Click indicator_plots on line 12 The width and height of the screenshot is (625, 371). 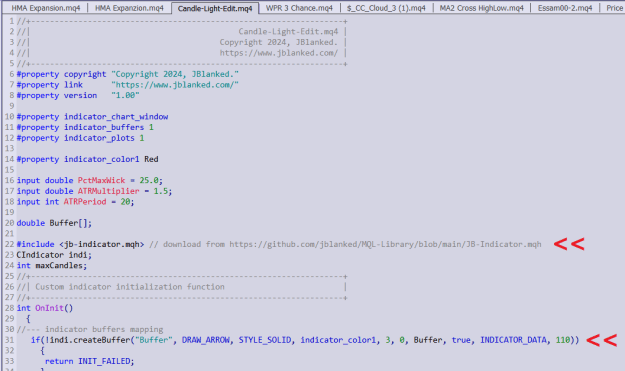click(x=99, y=138)
